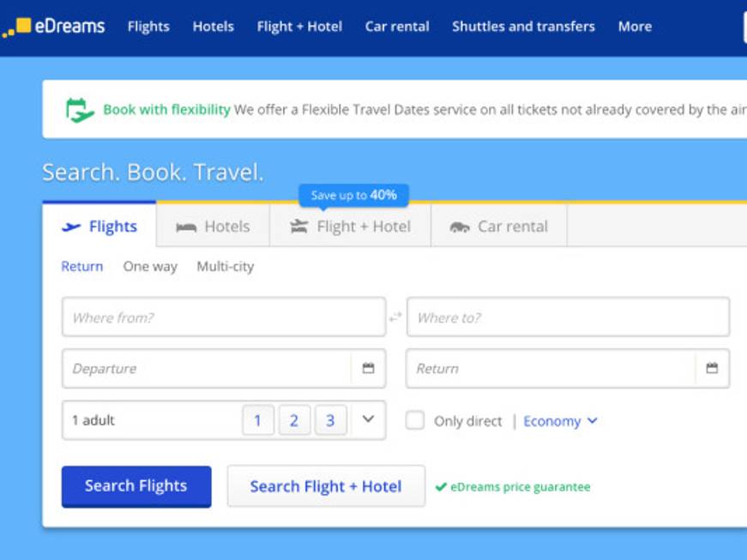The image size is (747, 560).
Task: Click the eDreams logo
Action: click(x=53, y=27)
